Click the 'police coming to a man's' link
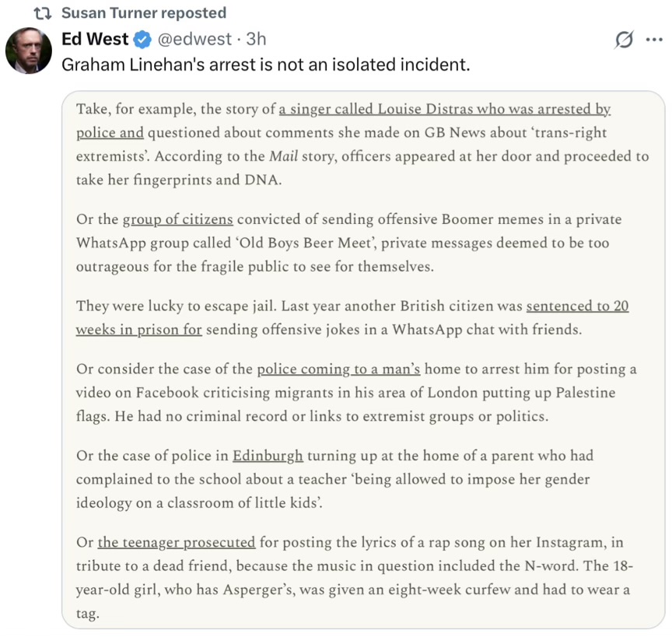Image resolution: width=672 pixels, height=637 pixels. pyautogui.click(x=338, y=369)
